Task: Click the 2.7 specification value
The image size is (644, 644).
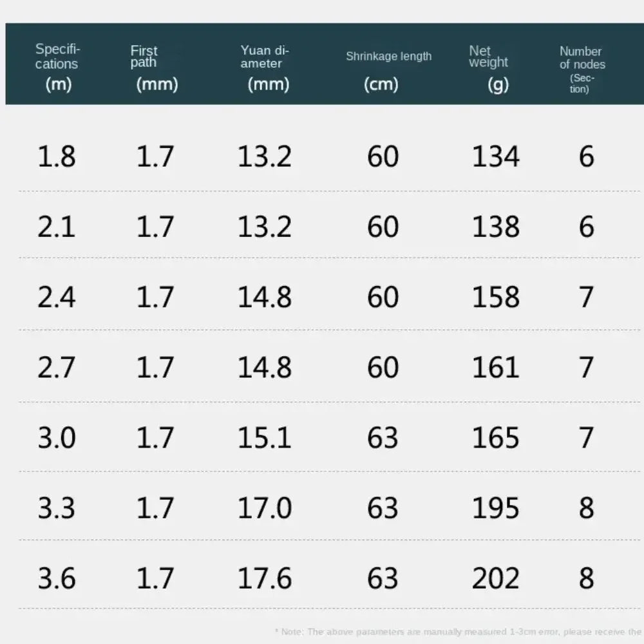Action: (57, 367)
